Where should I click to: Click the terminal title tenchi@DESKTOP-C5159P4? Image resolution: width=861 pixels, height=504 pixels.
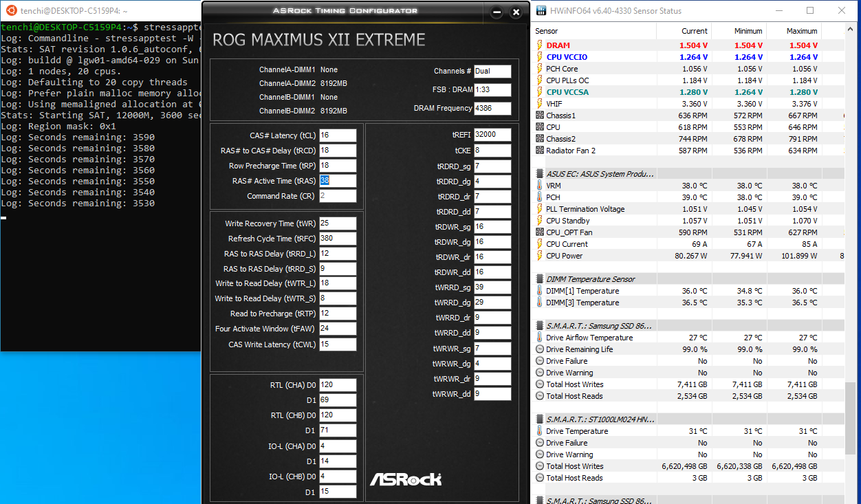coord(75,11)
